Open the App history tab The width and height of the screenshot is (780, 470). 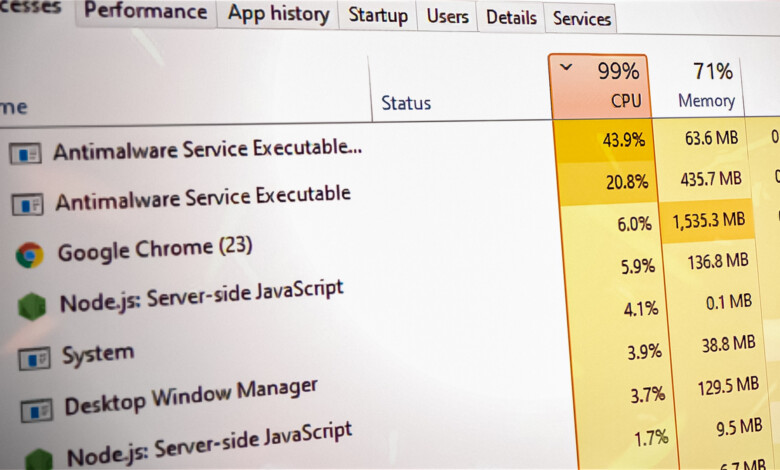[278, 14]
